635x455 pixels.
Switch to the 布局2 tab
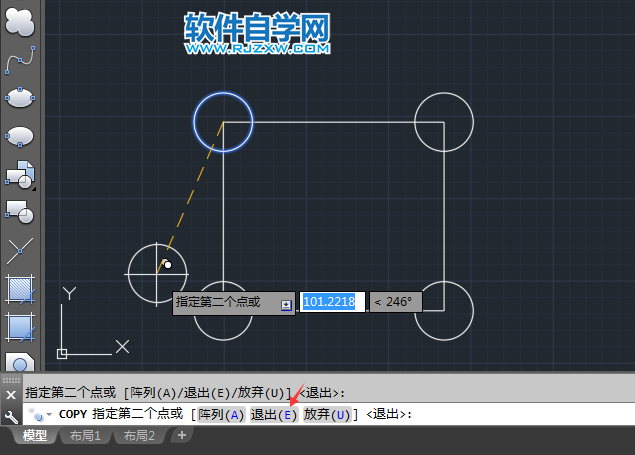[x=139, y=436]
